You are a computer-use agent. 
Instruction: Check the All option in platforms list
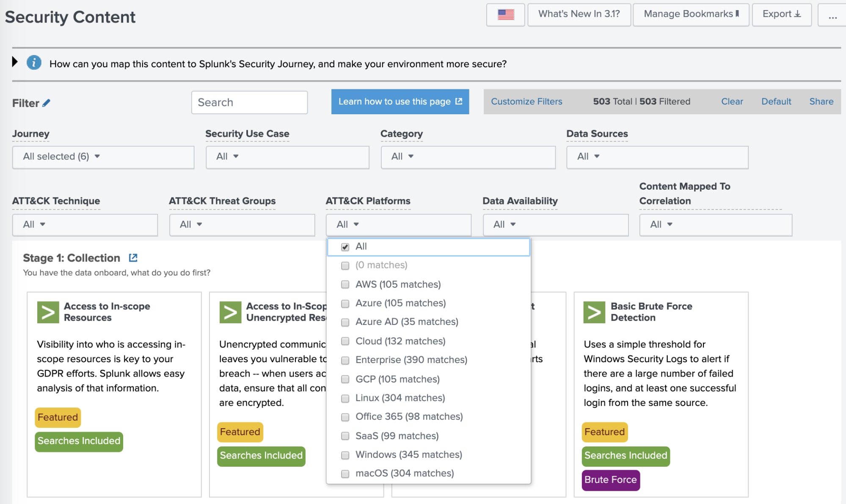pos(345,247)
